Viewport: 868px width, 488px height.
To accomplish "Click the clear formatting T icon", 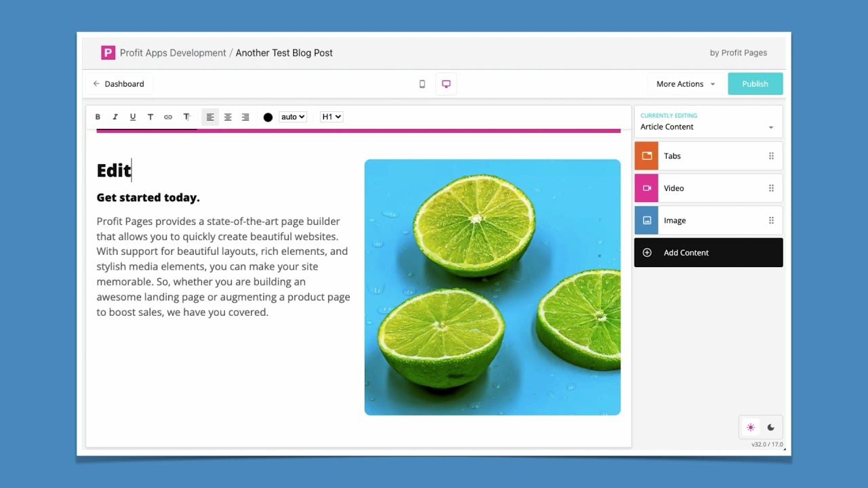I will tap(186, 117).
